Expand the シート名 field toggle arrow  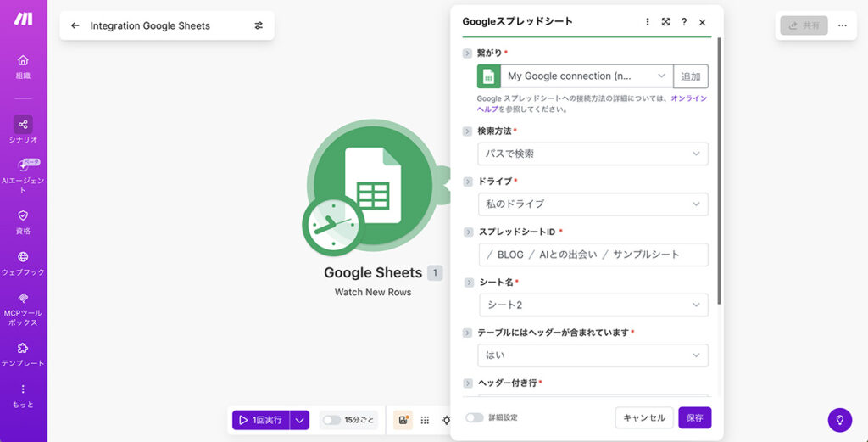468,282
